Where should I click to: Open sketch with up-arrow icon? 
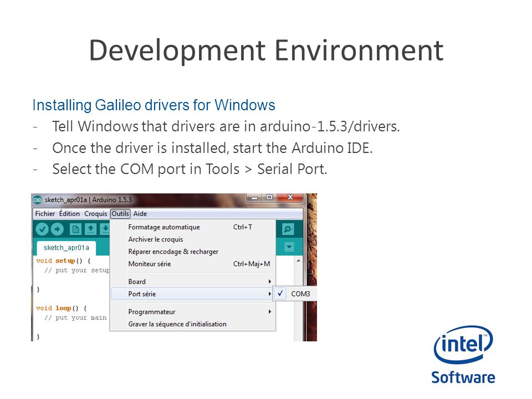pos(90,229)
